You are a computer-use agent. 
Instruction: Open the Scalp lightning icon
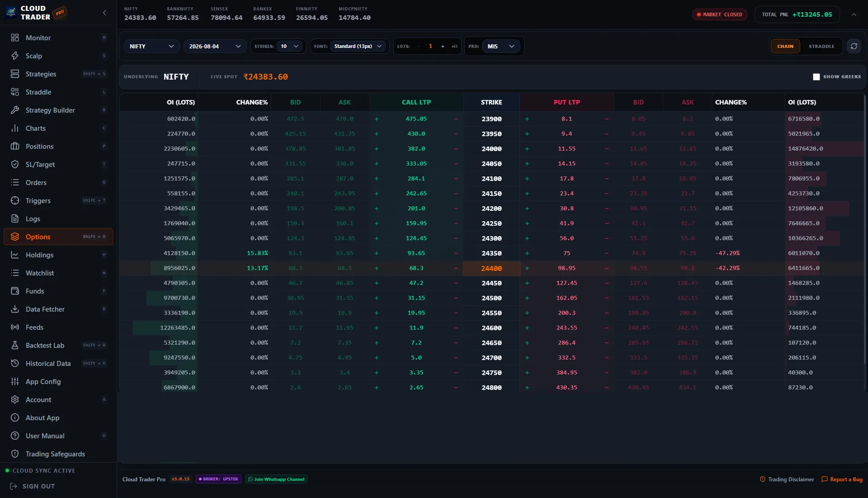coord(15,56)
